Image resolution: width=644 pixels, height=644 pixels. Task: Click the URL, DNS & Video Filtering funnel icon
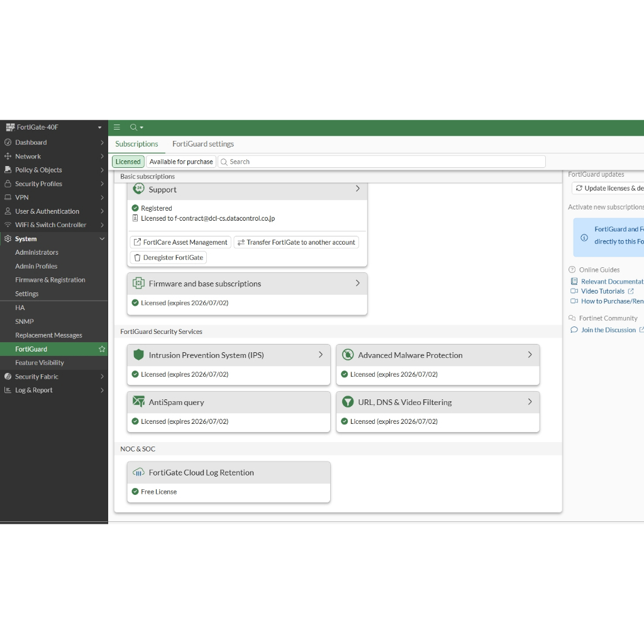click(x=348, y=402)
